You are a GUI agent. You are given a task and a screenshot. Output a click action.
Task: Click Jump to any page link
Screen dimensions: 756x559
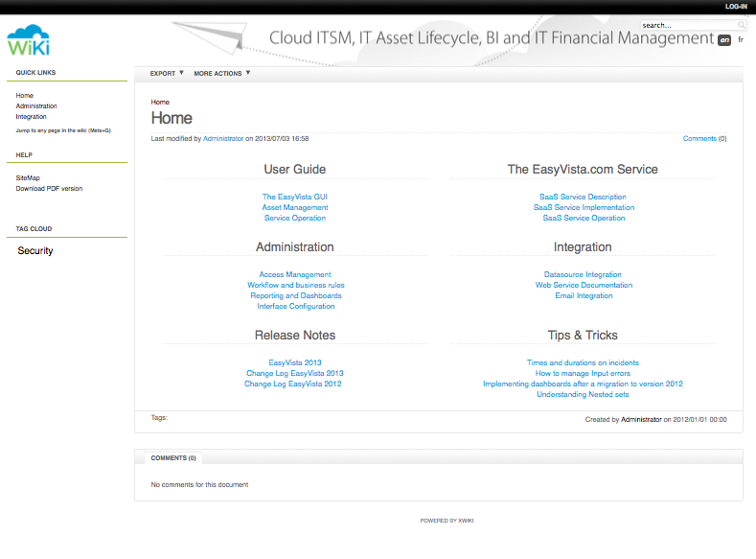tap(63, 130)
